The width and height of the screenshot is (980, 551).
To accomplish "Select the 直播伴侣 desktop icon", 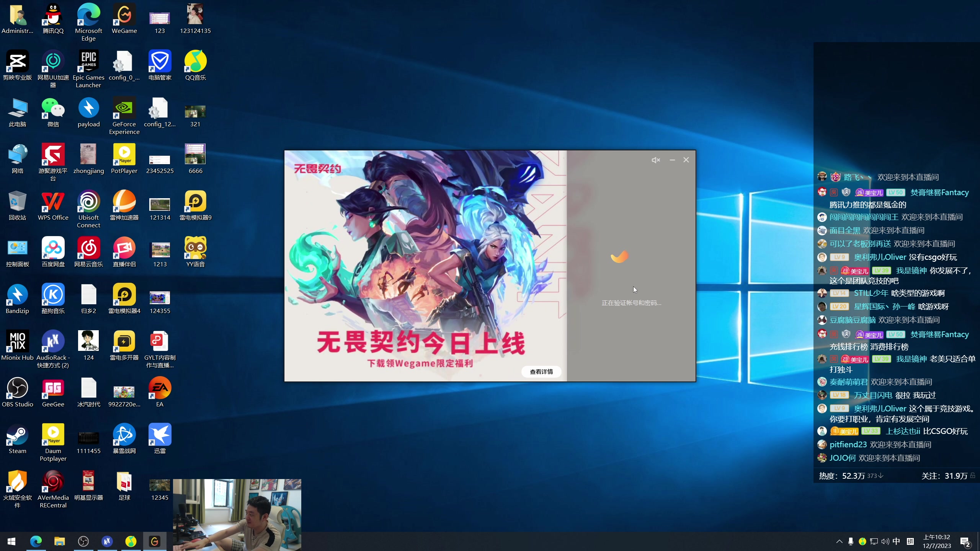I will coord(124,252).
